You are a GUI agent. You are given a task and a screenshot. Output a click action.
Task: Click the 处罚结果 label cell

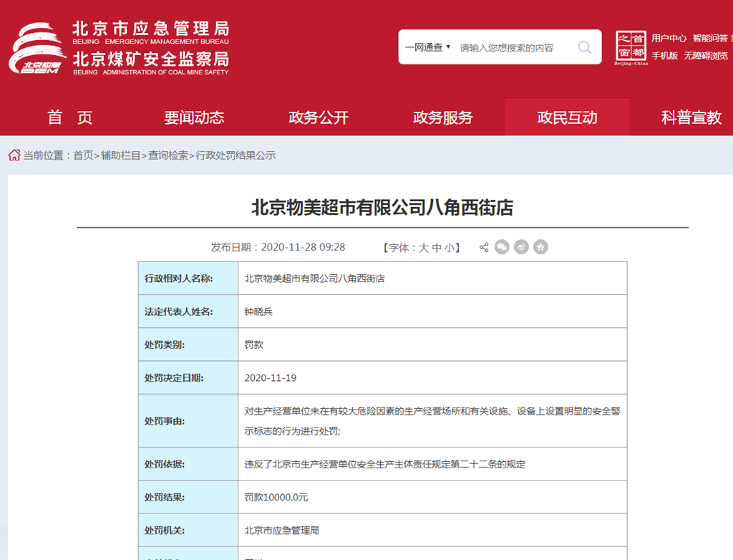[188, 497]
